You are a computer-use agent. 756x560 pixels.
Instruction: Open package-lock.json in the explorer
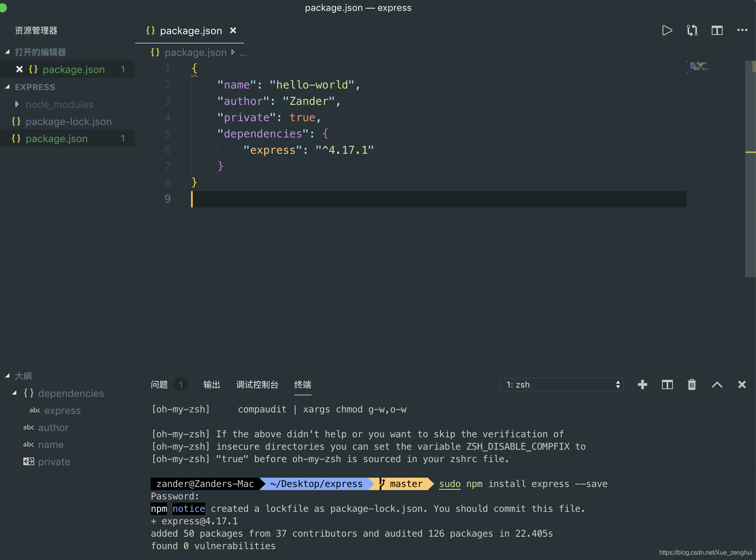(x=68, y=122)
